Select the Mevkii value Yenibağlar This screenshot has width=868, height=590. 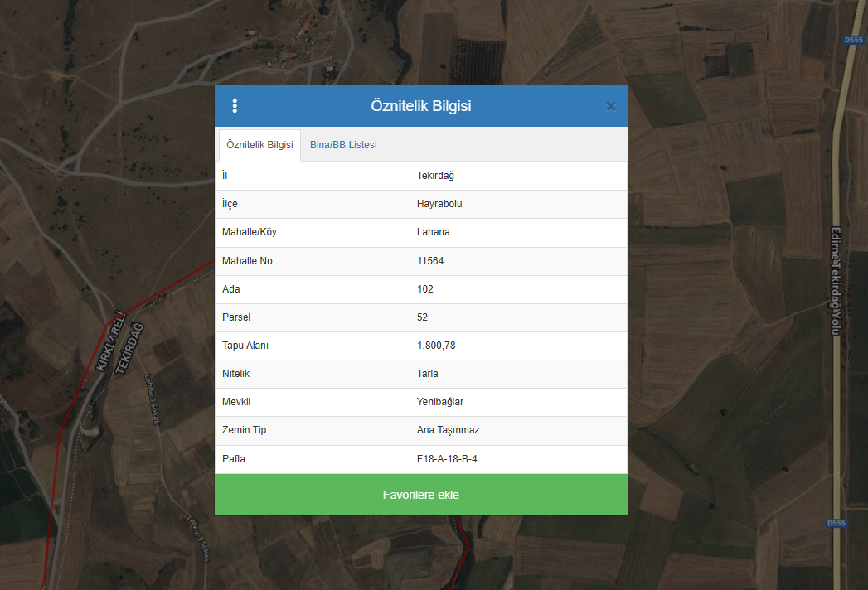pos(440,402)
